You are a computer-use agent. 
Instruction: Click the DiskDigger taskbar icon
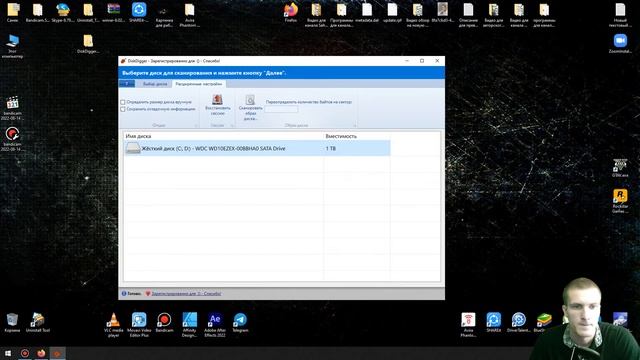tap(57, 353)
